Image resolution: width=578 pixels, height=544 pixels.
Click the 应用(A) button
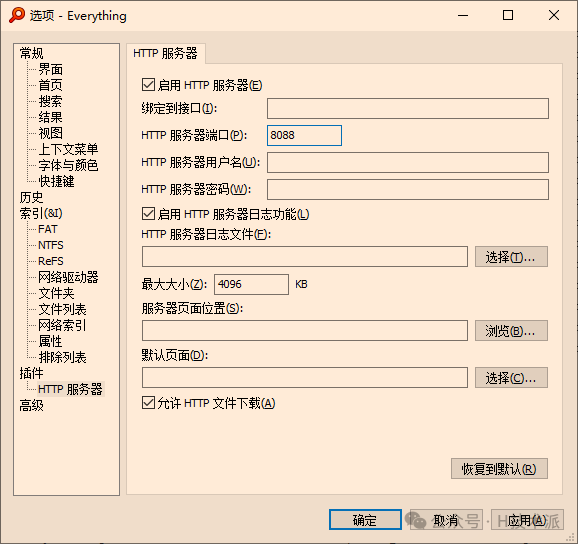point(527,520)
